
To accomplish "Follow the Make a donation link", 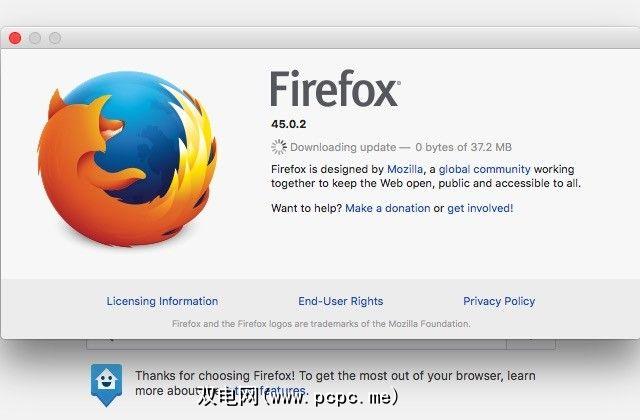I will tap(388, 208).
